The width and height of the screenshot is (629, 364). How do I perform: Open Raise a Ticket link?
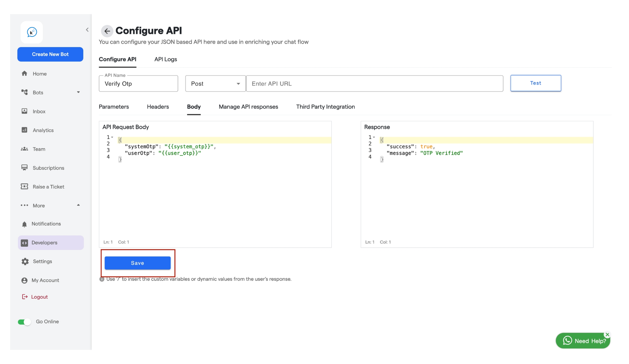click(x=48, y=187)
